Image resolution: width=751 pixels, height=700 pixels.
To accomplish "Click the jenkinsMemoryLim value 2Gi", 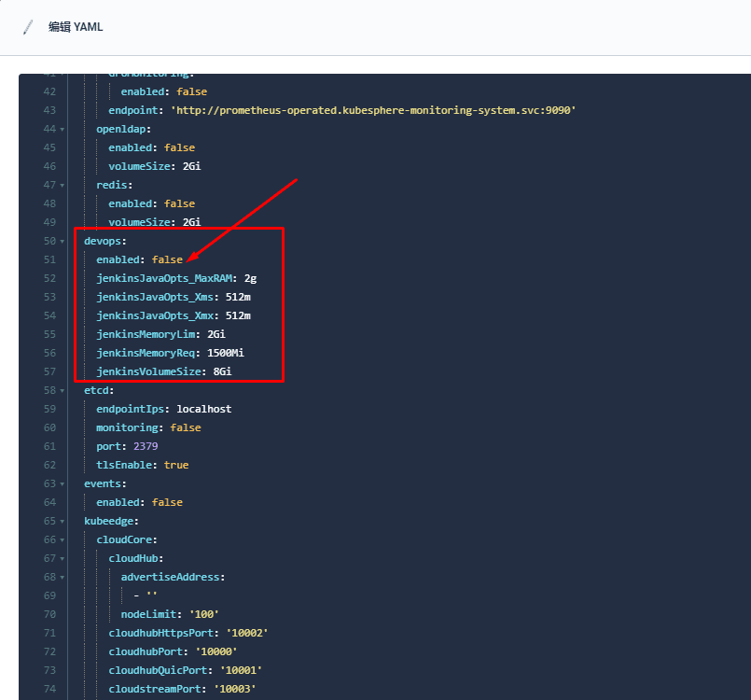I will click(216, 334).
